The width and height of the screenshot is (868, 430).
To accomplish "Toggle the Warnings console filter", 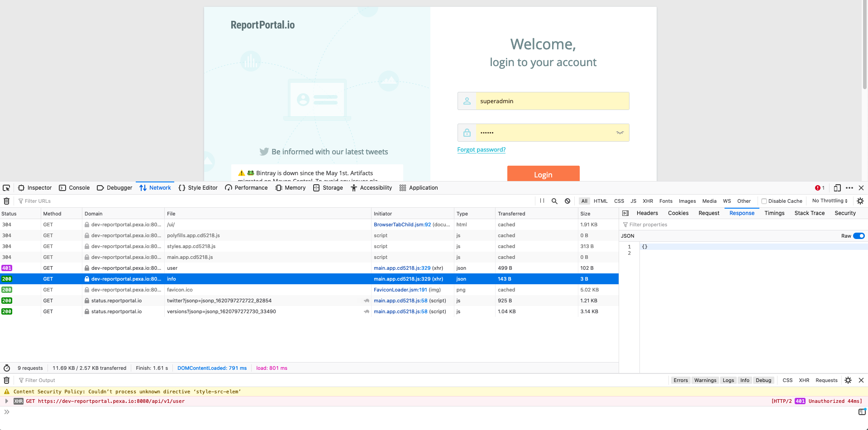I will [705, 380].
